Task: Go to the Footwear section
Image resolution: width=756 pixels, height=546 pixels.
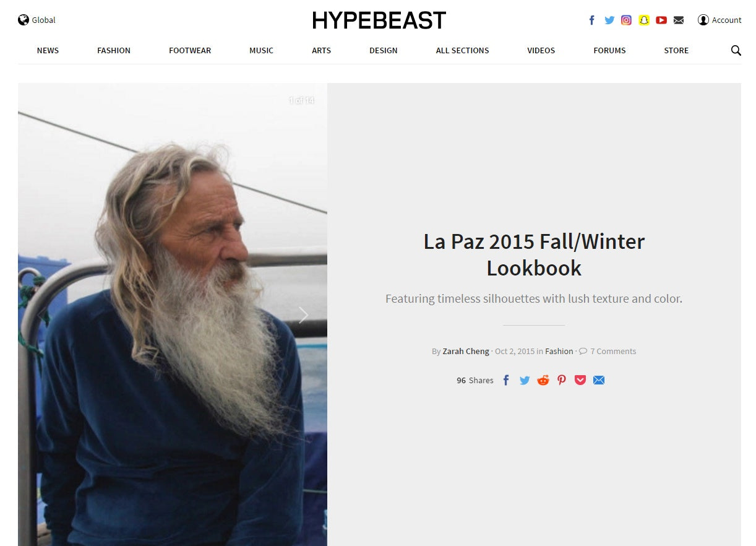Action: (x=190, y=50)
